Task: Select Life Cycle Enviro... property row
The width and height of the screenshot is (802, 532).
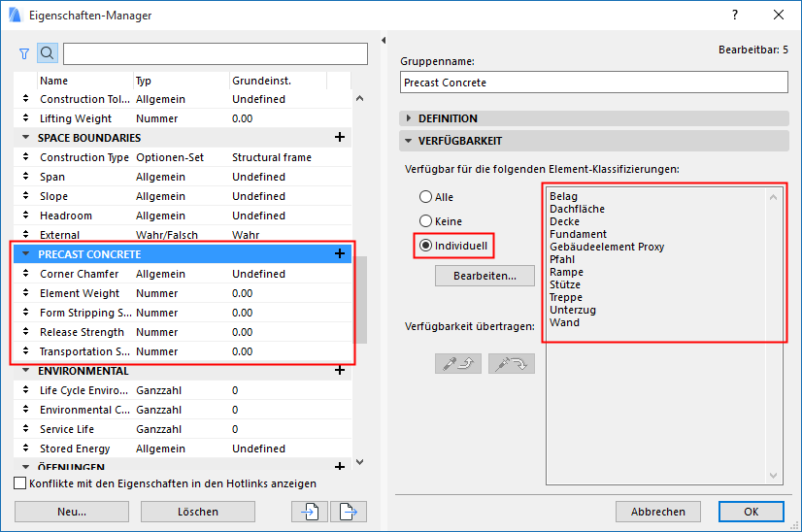Action: click(183, 390)
